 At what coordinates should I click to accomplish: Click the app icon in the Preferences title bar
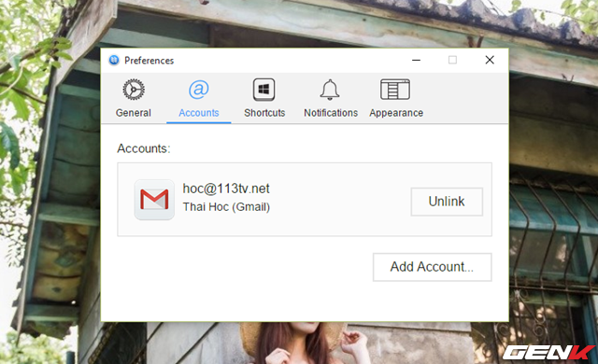[x=114, y=60]
